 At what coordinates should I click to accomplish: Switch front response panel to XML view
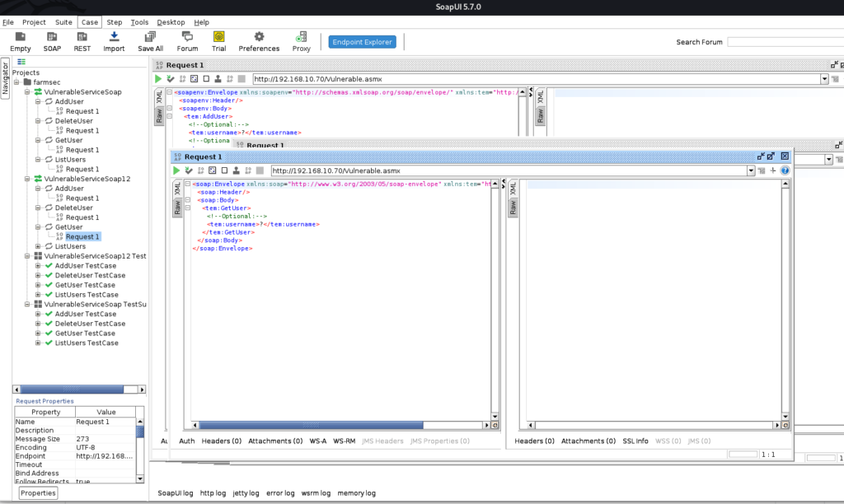[x=513, y=189]
